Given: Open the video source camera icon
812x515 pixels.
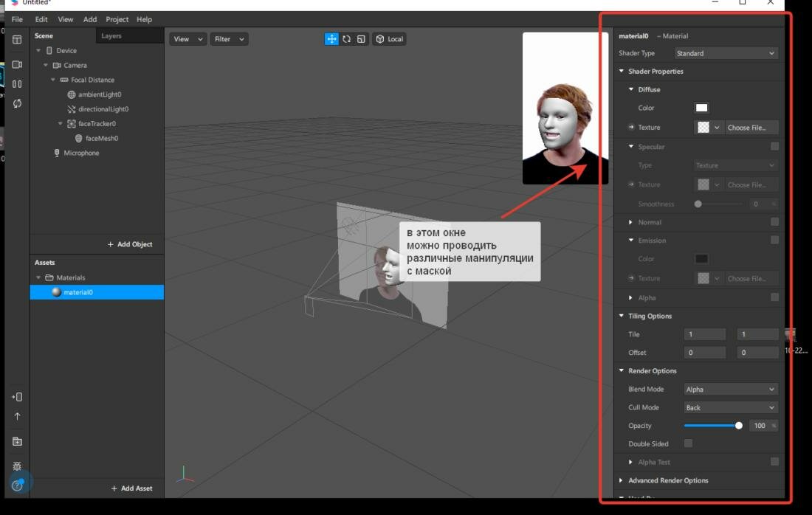Looking at the screenshot, I should pos(17,65).
